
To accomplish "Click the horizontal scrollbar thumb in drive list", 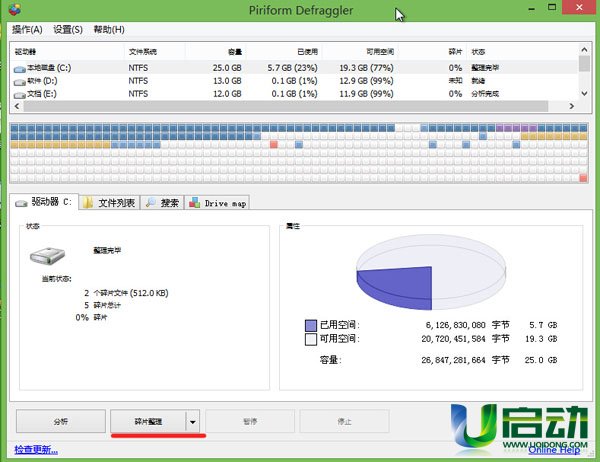I will point(286,106).
